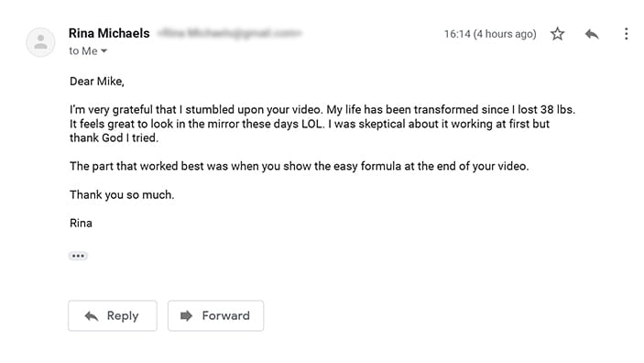Click the Reply button below the message
The image size is (644, 363).
(113, 315)
